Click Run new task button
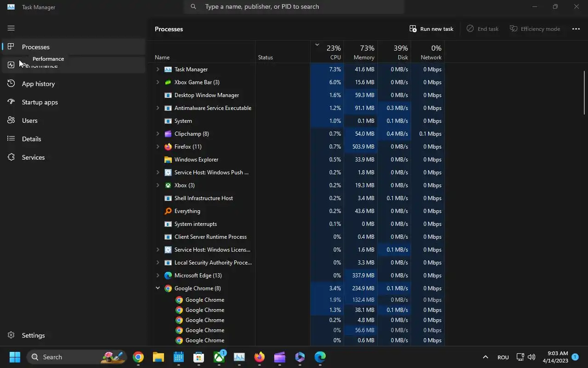This screenshot has width=588, height=368. click(431, 29)
